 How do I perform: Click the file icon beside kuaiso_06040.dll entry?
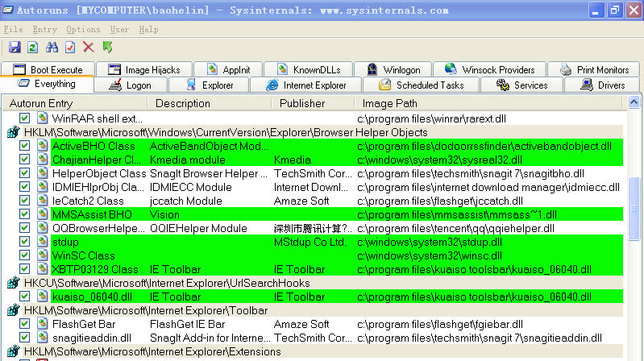pyautogui.click(x=42, y=297)
